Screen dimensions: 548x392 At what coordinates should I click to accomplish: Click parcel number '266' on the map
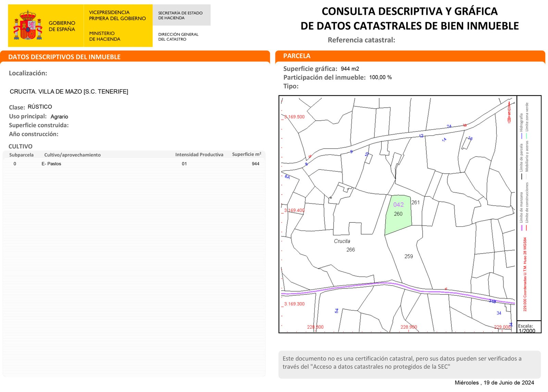pyautogui.click(x=351, y=250)
